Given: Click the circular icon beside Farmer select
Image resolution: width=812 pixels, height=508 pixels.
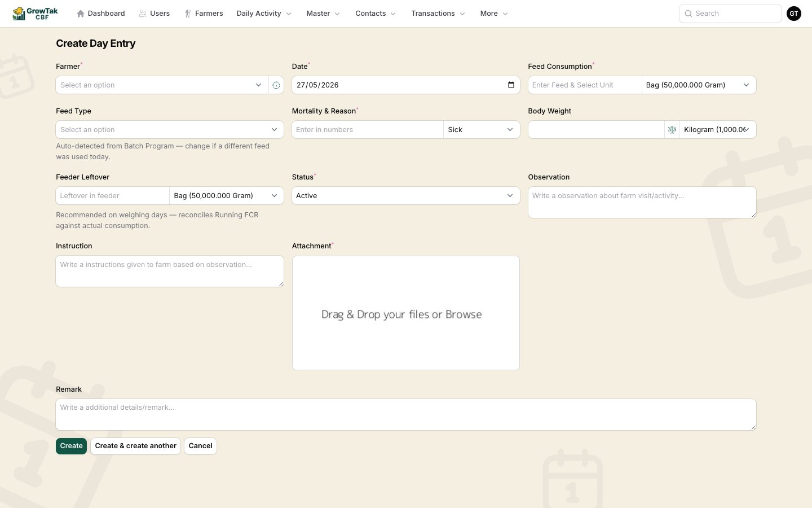Looking at the screenshot, I should pyautogui.click(x=276, y=85).
